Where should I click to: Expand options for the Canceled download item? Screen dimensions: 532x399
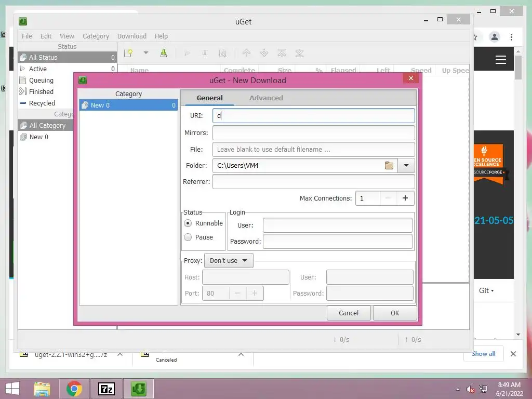coord(241,354)
